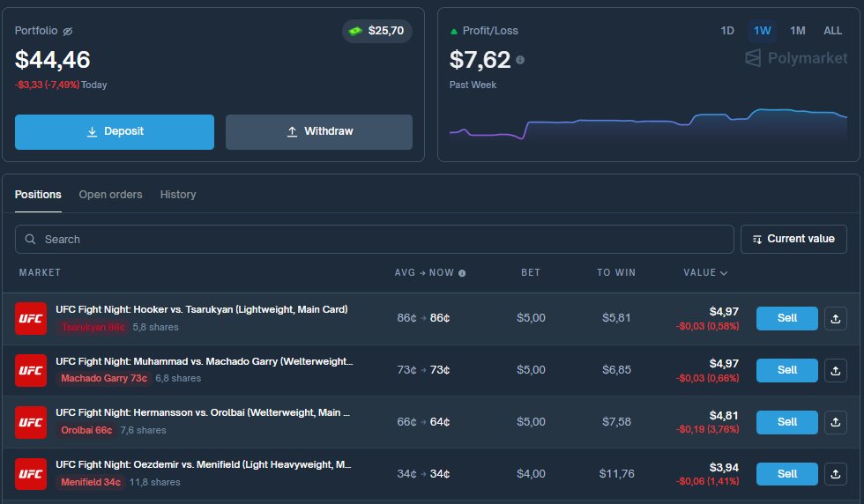Image resolution: width=864 pixels, height=504 pixels.
Task: Click the BET column header
Action: 531,272
